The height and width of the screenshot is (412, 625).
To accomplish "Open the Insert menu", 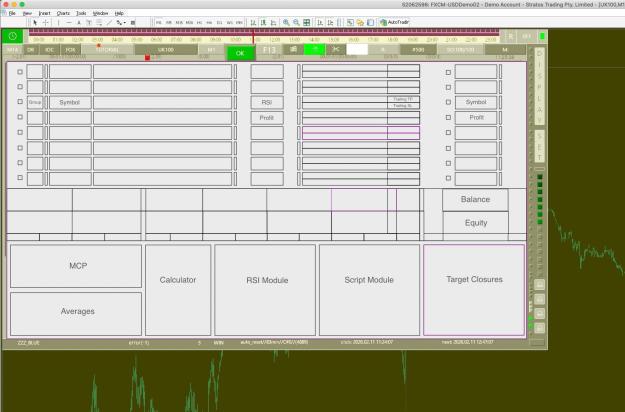I will (44, 13).
